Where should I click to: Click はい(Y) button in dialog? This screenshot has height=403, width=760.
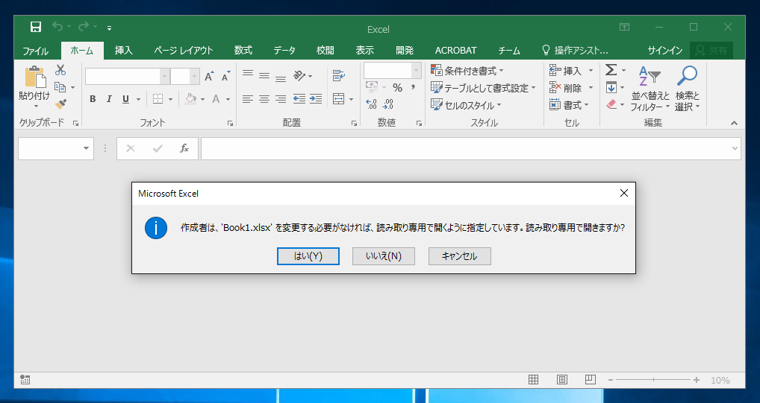308,256
